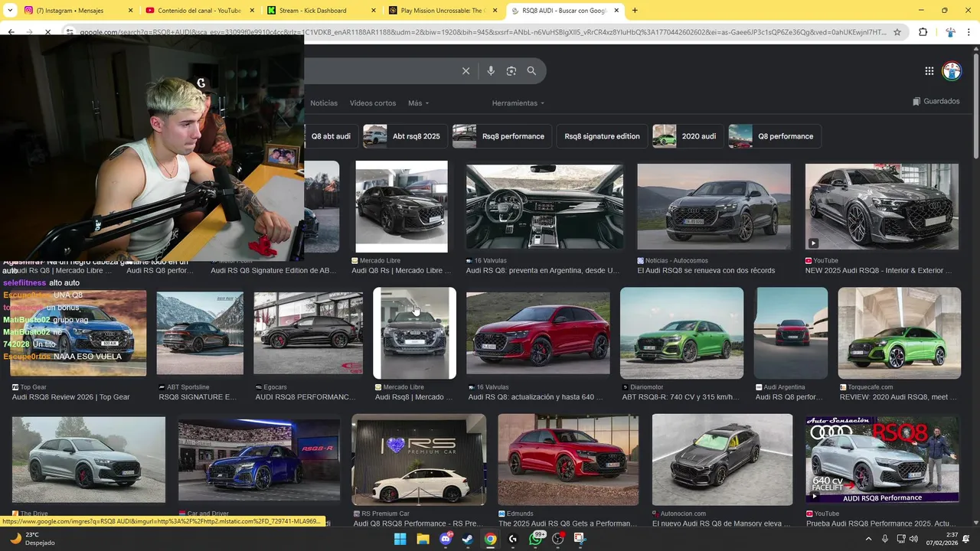
Task: Open the Guardados saved items
Action: click(936, 102)
